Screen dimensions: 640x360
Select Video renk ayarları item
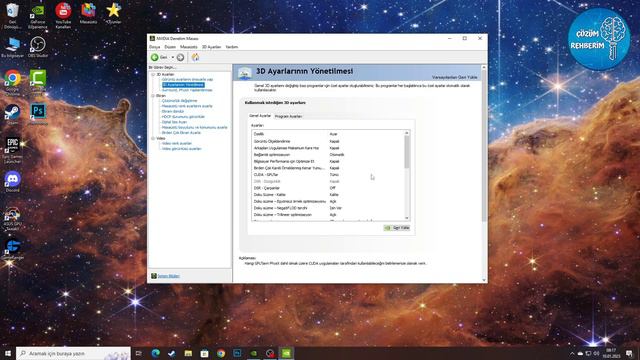pos(177,143)
